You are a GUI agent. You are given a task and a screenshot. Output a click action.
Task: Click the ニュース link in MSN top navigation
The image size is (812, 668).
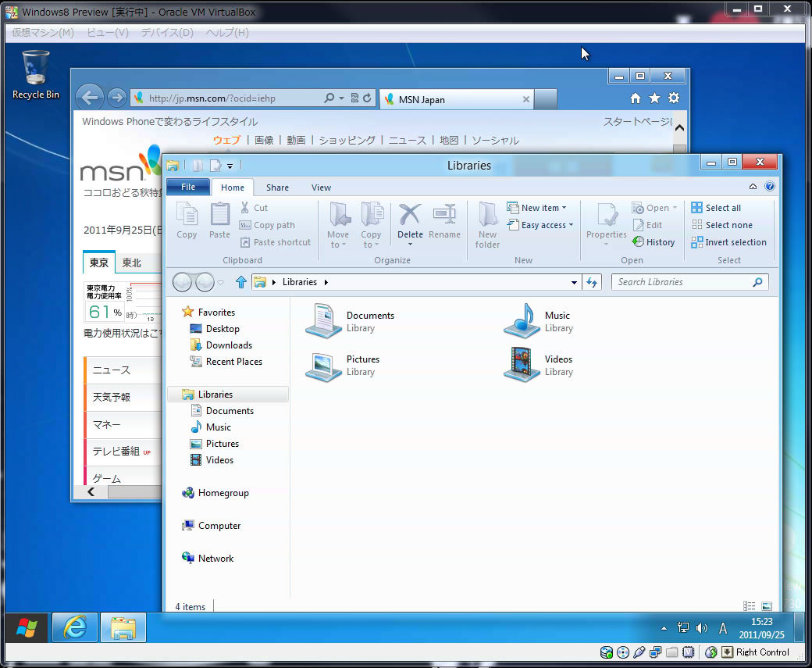tap(408, 140)
